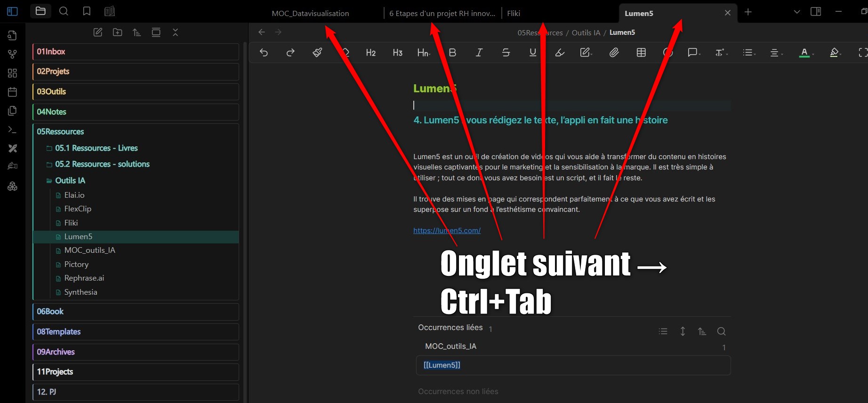The image size is (868, 403).
Task: Insert a table from toolbar
Action: click(641, 52)
